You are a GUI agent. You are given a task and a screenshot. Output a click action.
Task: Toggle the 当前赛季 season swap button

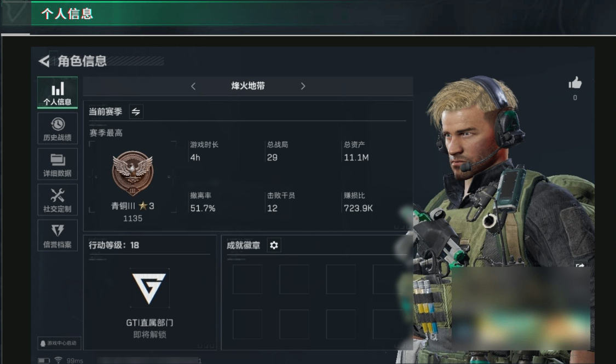(x=136, y=112)
